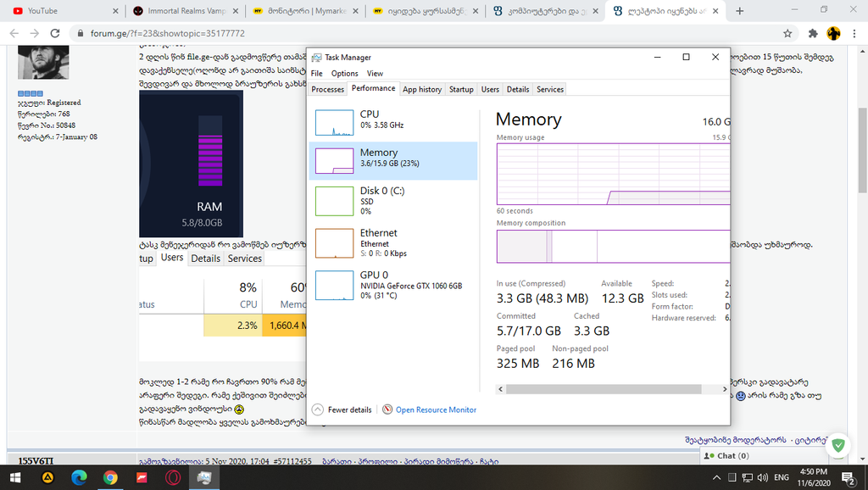This screenshot has width=868, height=490.
Task: Click the green shield security badge
Action: (838, 445)
